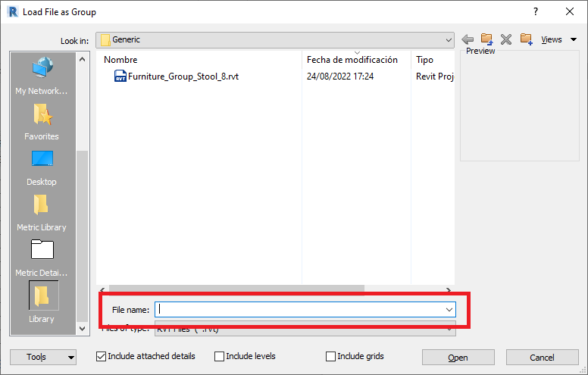The image size is (588, 375).
Task: Open the Views dropdown arrow
Action: pos(574,39)
